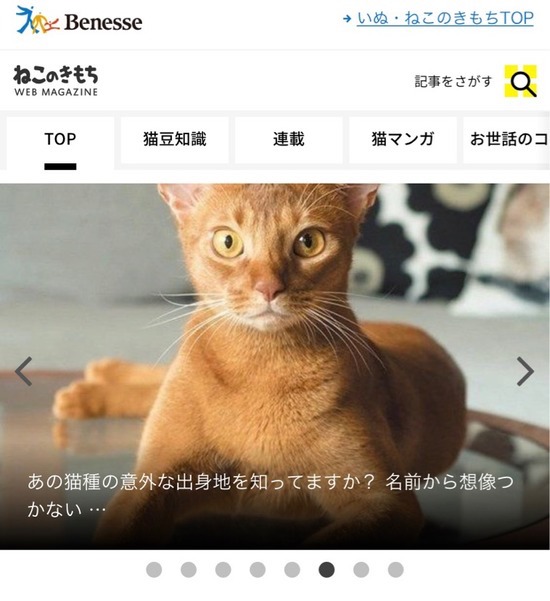Viewport: 550px width, 601px height.
Task: Switch to the 猫豆知識 tab
Action: (175, 140)
